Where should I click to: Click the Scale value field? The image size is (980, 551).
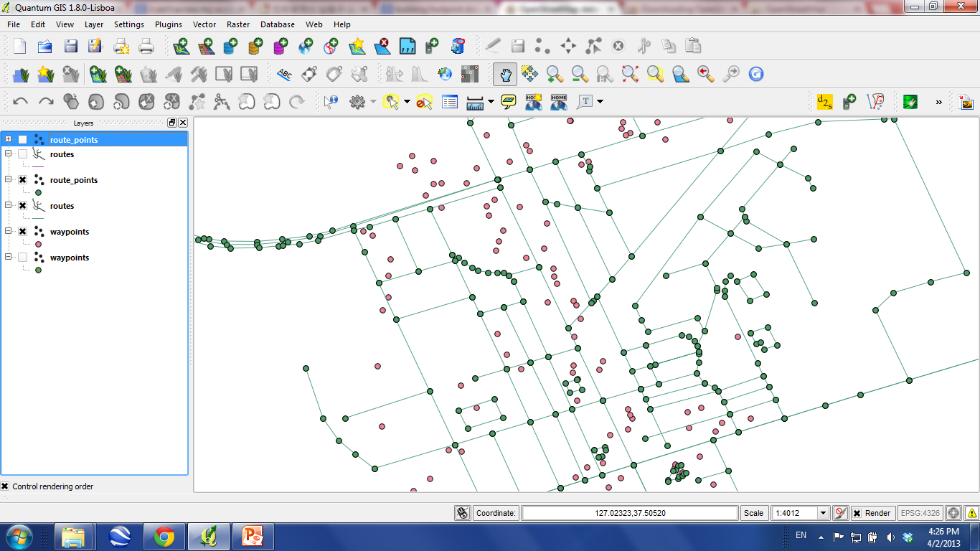[795, 513]
